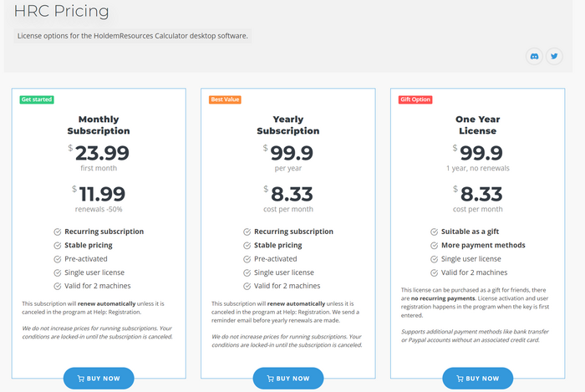Image resolution: width=585 pixels, height=392 pixels.
Task: Click the $11.99 renewals price
Action: [x=99, y=194]
